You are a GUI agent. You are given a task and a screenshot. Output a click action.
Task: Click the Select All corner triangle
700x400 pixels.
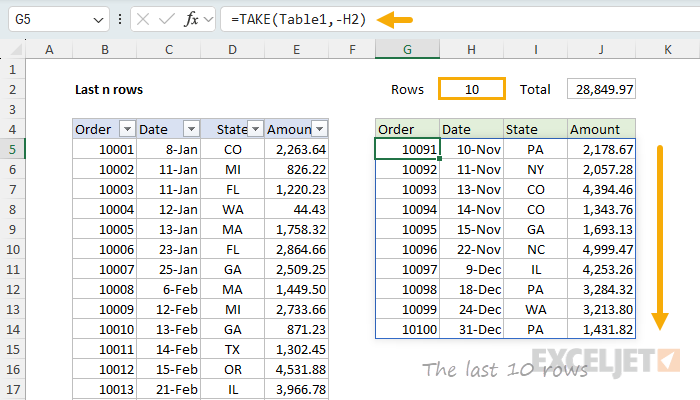[x=17, y=49]
